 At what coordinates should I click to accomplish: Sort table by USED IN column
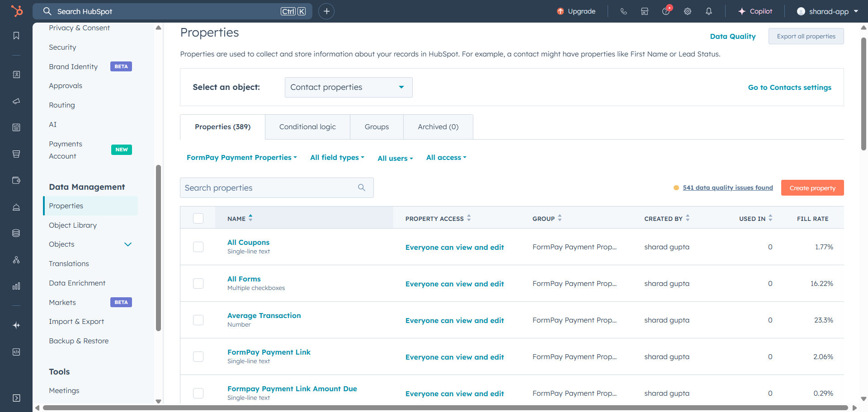coord(756,218)
